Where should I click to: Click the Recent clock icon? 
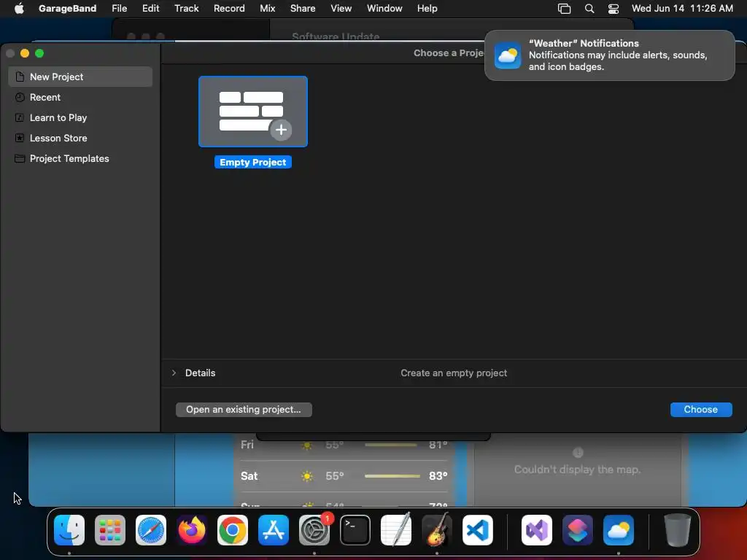20,97
